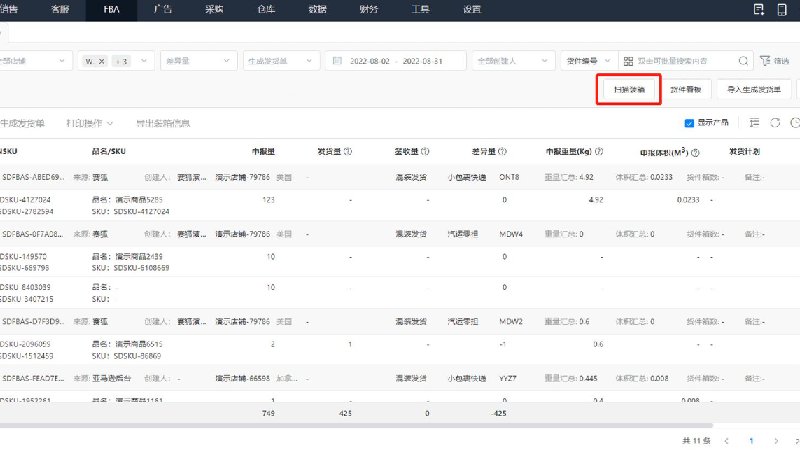The height and width of the screenshot is (450, 800).
Task: Select shipment SDFBAS-D7F3D9...
Action: 33,321
